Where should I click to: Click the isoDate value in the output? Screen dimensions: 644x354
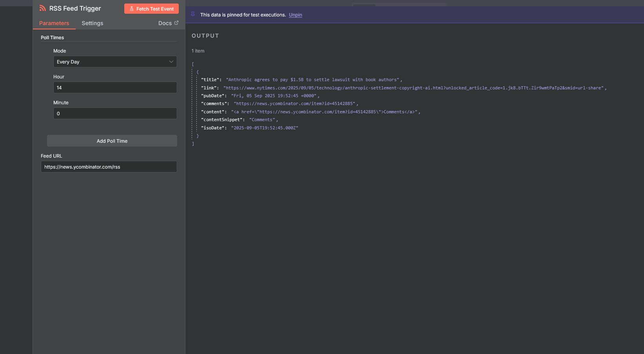pos(265,128)
